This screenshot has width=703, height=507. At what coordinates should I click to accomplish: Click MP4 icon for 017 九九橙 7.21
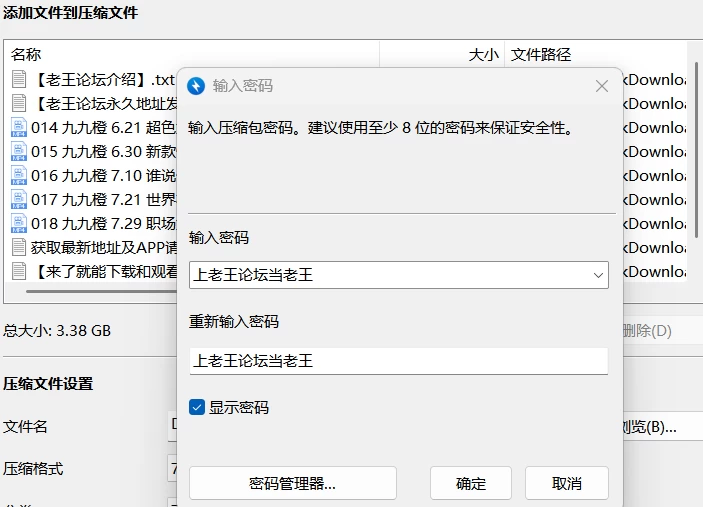pos(19,199)
